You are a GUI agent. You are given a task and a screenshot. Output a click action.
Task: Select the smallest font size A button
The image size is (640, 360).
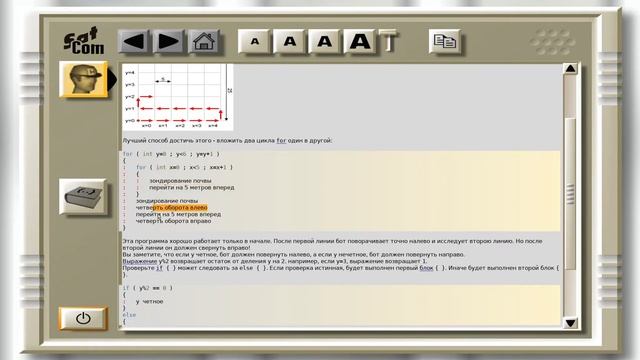coord(254,41)
